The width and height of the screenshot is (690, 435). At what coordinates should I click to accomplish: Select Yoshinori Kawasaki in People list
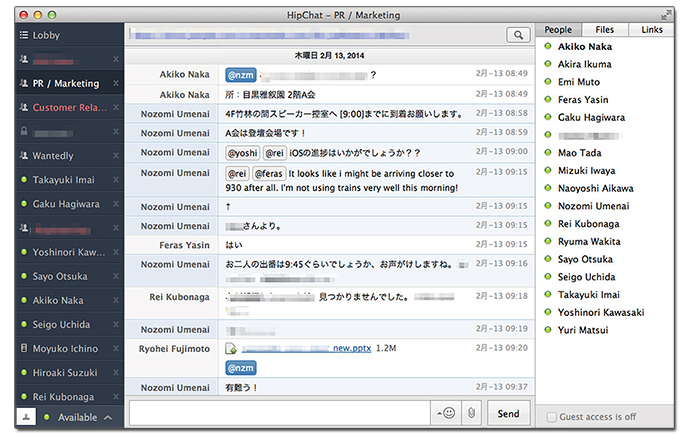601,312
